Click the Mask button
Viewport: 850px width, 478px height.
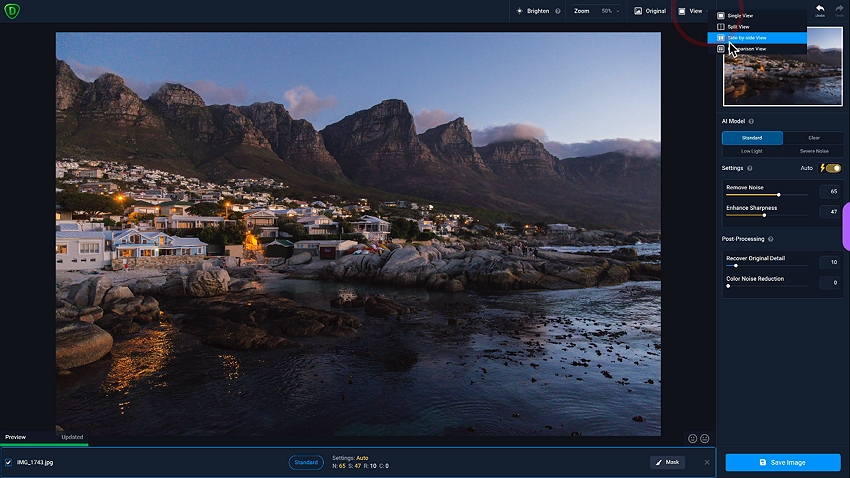coord(667,462)
